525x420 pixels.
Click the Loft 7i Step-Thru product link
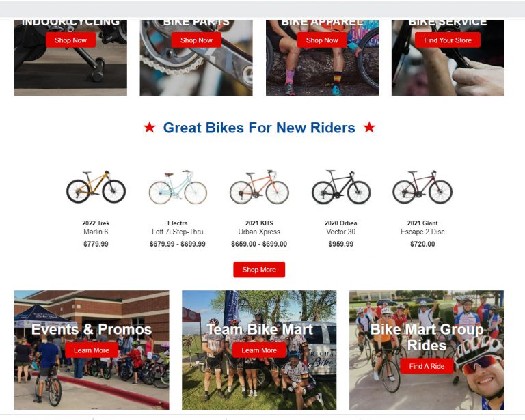click(178, 232)
